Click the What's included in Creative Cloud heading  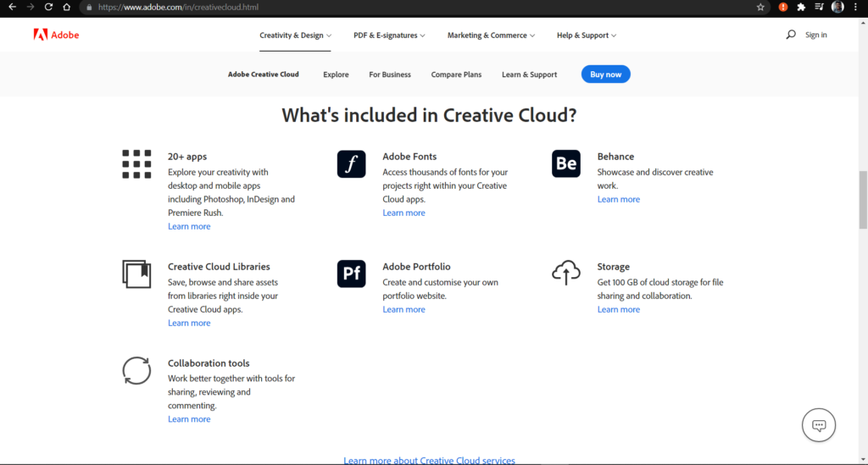pos(429,115)
